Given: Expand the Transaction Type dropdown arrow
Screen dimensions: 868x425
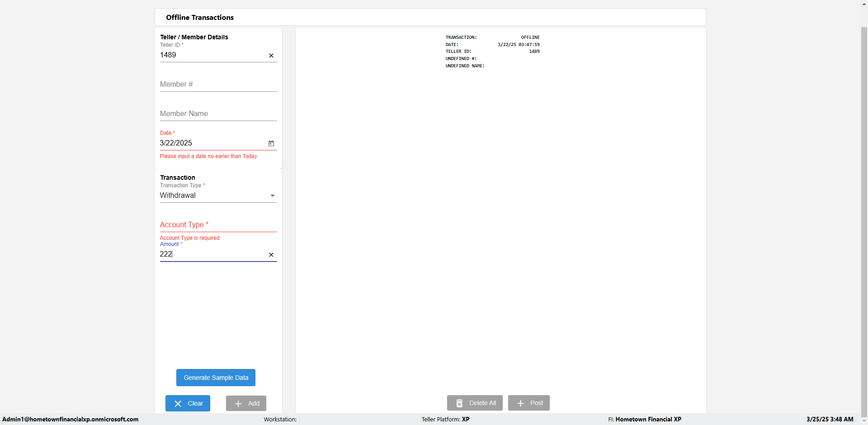Looking at the screenshot, I should (273, 196).
